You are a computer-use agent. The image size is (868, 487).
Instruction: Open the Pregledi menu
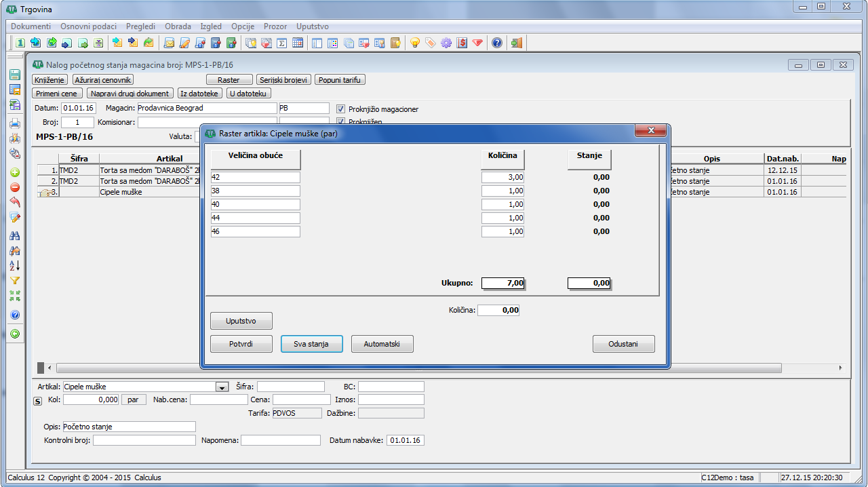pos(140,26)
